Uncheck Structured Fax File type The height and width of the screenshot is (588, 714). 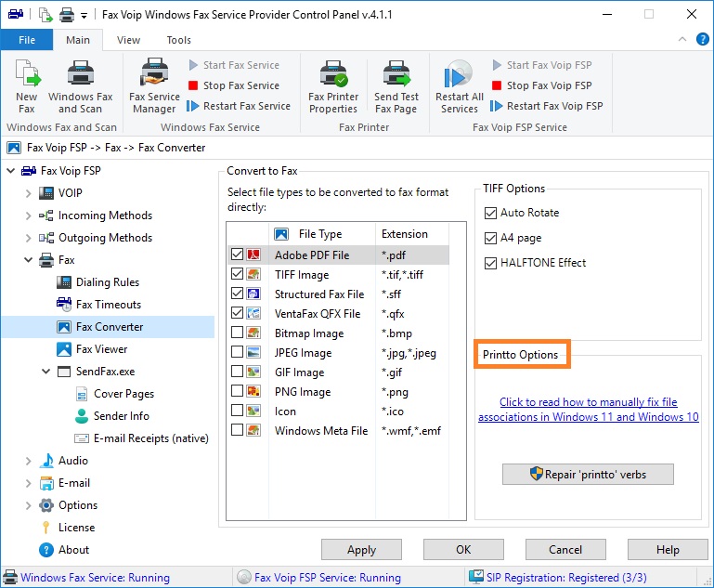click(237, 294)
